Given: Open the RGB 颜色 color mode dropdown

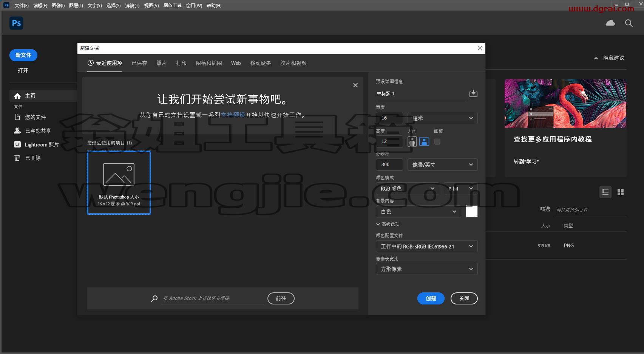Looking at the screenshot, I should pos(408,188).
